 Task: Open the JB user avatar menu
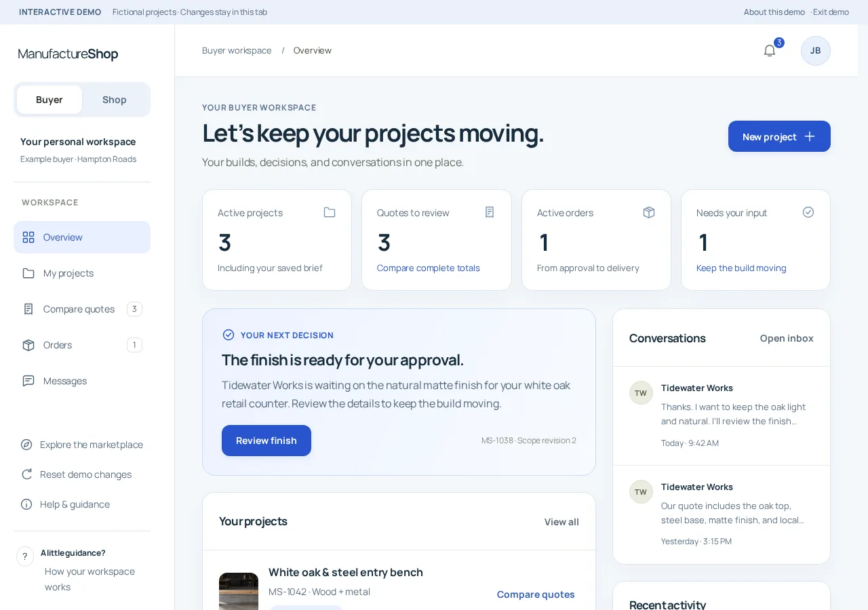(x=815, y=51)
